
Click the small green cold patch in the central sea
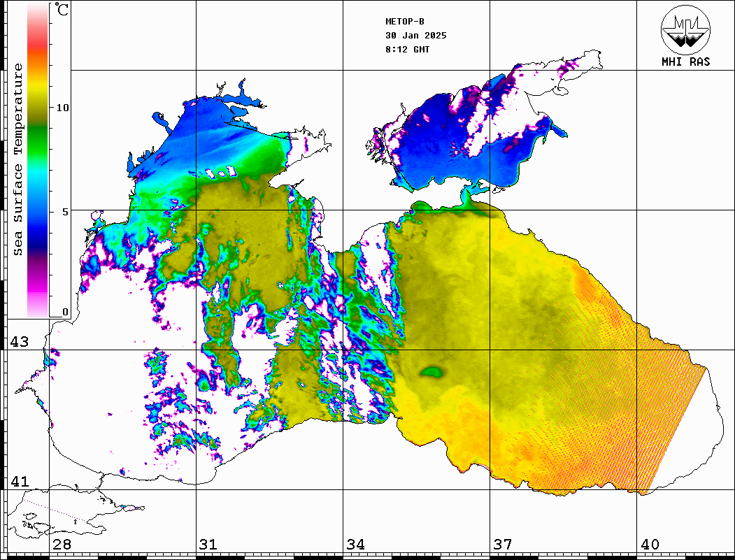pyautogui.click(x=431, y=372)
